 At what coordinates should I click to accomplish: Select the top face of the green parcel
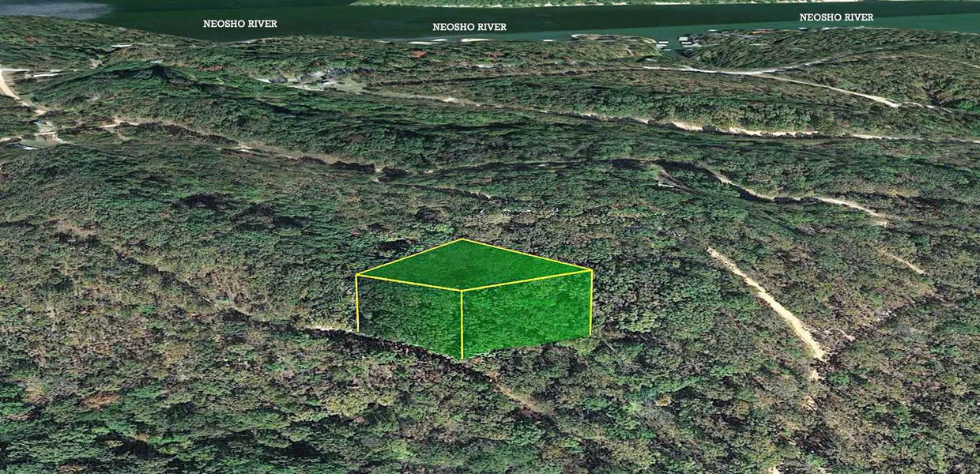[x=473, y=265]
